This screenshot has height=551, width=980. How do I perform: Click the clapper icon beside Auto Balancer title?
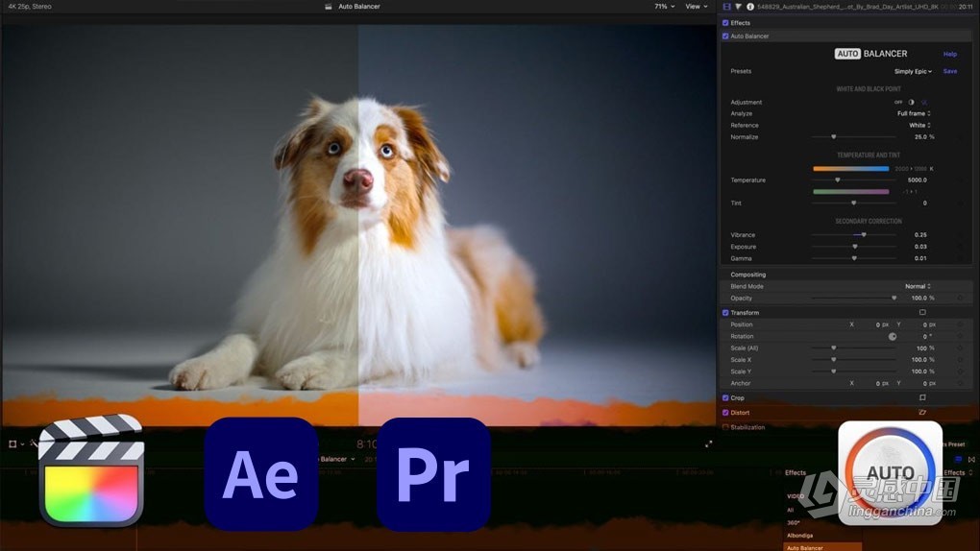[x=329, y=7]
